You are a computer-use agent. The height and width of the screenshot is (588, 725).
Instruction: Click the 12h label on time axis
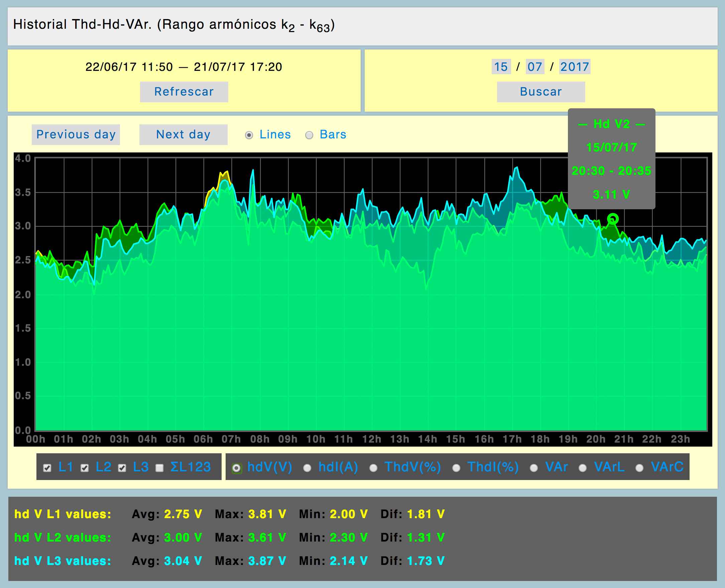coord(371,439)
